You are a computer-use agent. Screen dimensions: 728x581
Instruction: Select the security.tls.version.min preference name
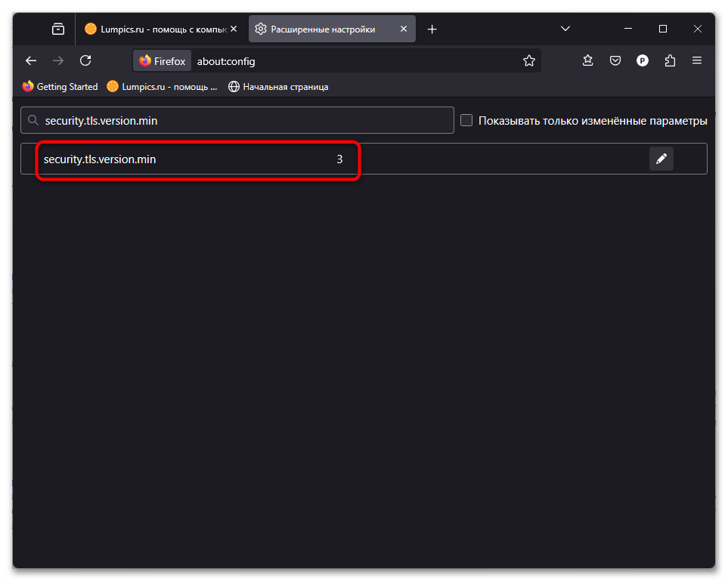pyautogui.click(x=100, y=159)
